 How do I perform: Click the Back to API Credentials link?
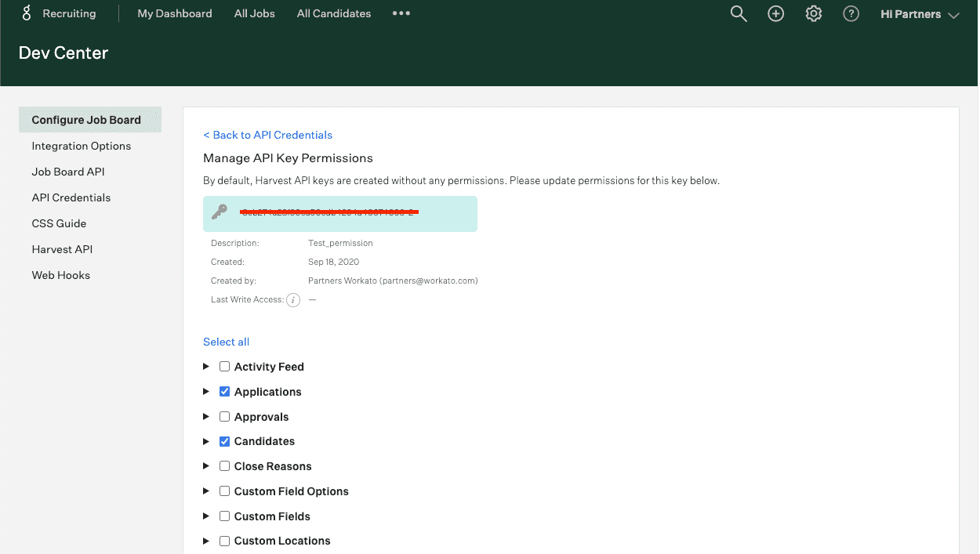coord(267,135)
